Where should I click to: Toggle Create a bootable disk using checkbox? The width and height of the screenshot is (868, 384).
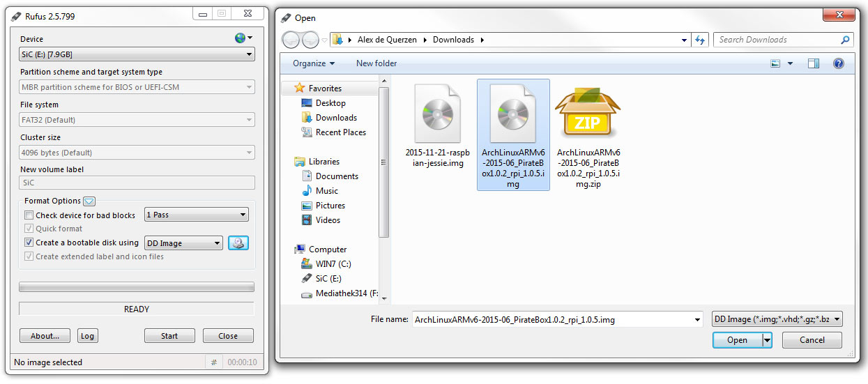pos(29,243)
